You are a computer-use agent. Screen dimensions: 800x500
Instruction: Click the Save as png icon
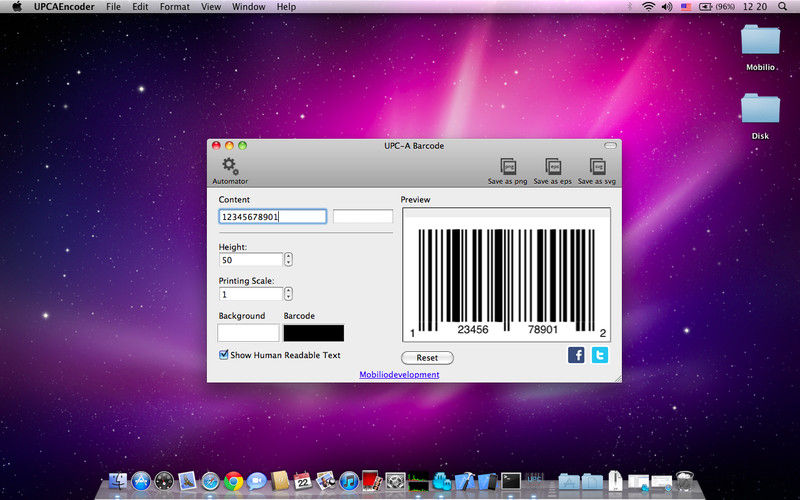pyautogui.click(x=508, y=170)
